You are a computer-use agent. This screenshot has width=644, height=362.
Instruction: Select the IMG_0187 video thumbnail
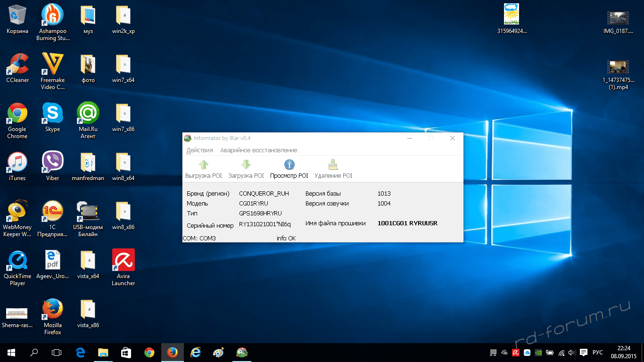618,18
